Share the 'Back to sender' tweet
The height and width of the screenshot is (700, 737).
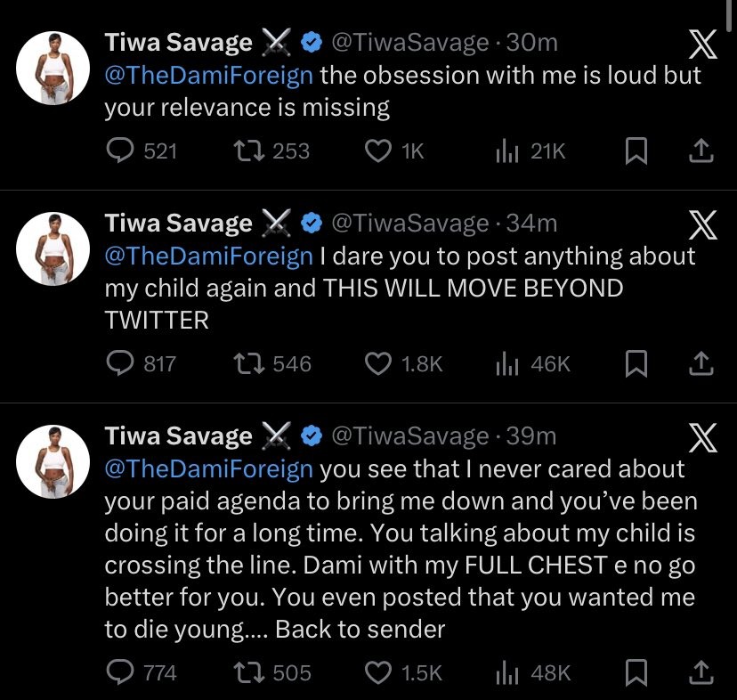tap(701, 673)
